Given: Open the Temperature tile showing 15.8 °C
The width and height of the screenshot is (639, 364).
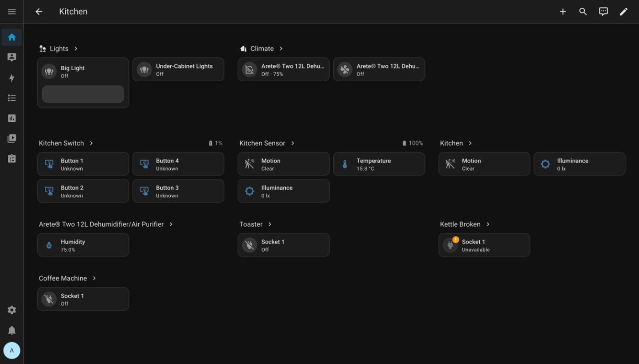Looking at the screenshot, I should coord(379,164).
